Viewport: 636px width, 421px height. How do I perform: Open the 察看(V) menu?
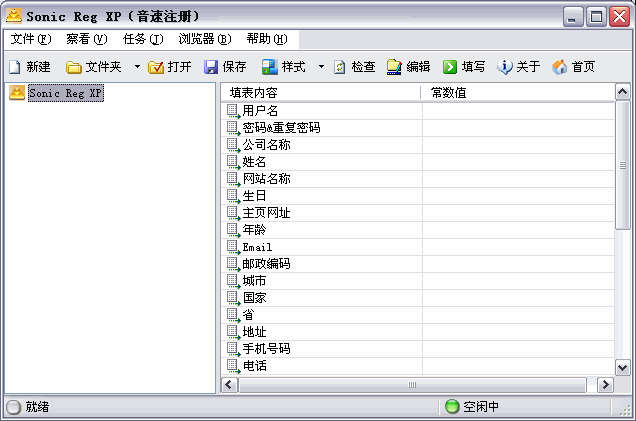(x=87, y=39)
